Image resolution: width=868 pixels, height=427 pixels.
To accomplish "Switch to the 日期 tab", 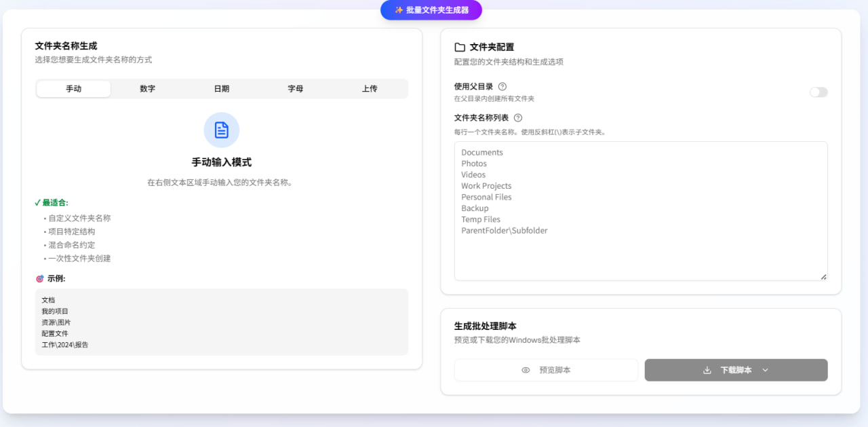I will click(x=221, y=88).
